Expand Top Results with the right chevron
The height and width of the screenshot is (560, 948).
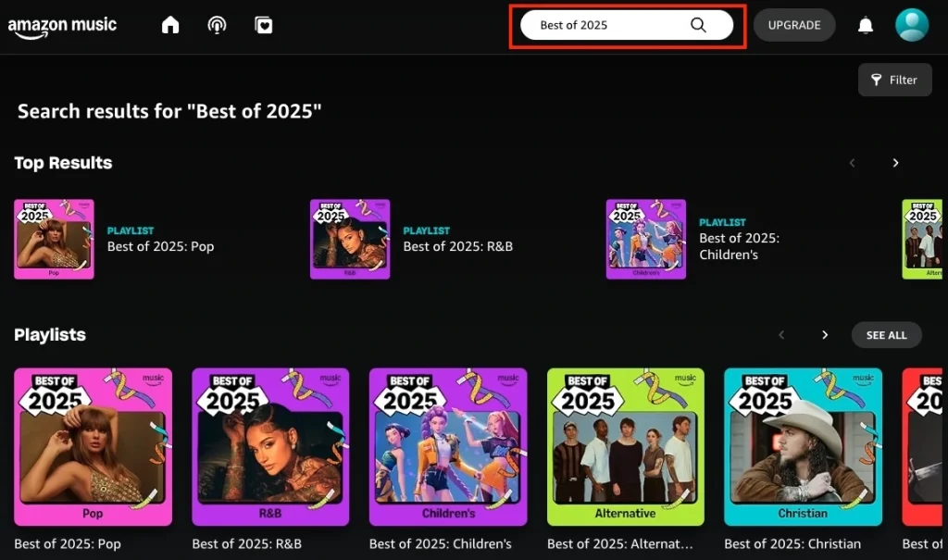click(895, 162)
